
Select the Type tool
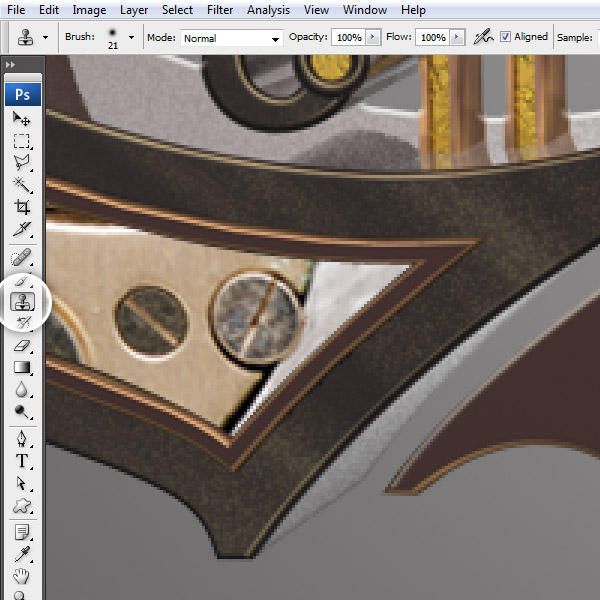[x=22, y=461]
